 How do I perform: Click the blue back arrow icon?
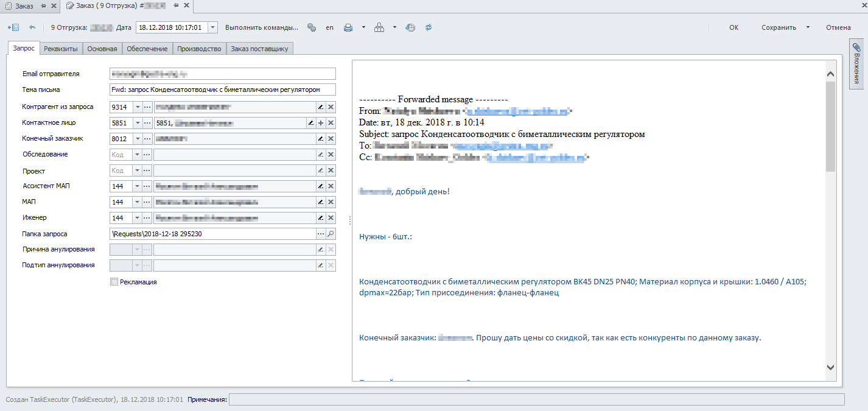(x=32, y=27)
